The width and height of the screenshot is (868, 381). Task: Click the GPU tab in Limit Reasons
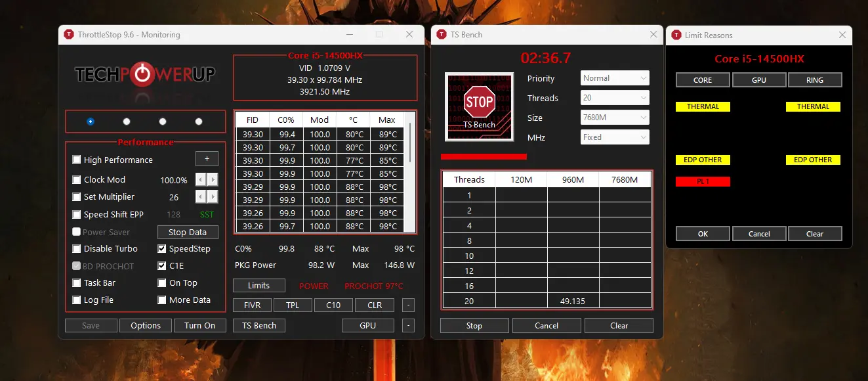pos(759,80)
